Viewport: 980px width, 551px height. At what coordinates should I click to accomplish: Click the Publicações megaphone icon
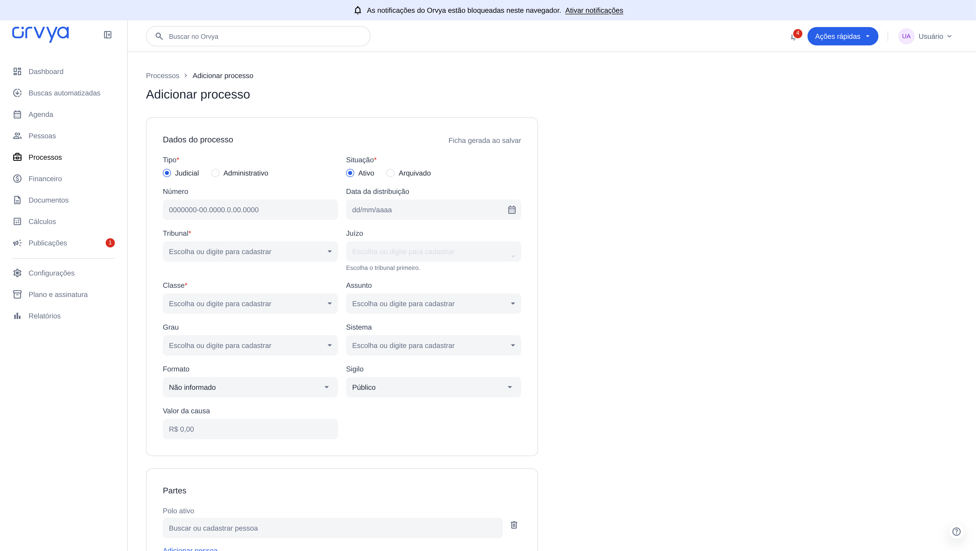(18, 243)
